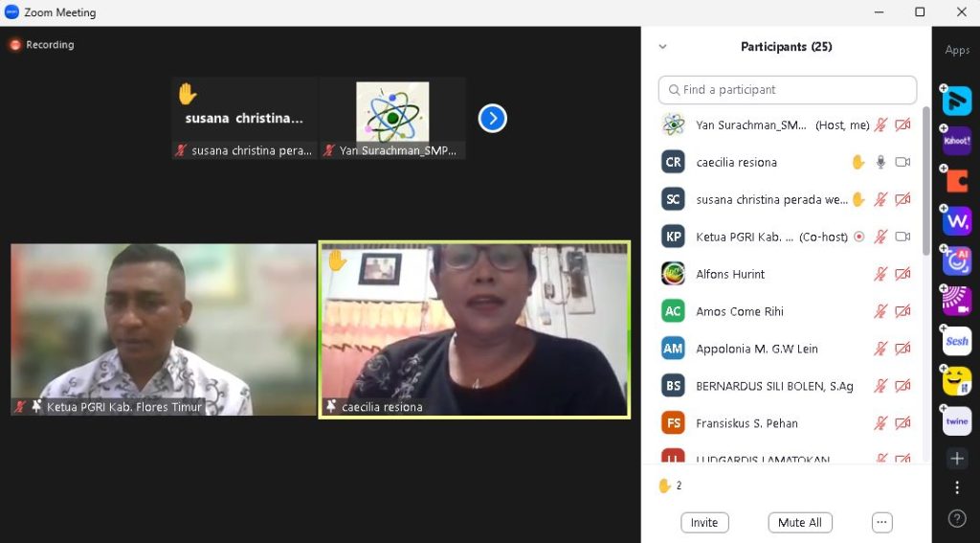Click the Invite button
Image resolution: width=980 pixels, height=543 pixels.
[704, 523]
